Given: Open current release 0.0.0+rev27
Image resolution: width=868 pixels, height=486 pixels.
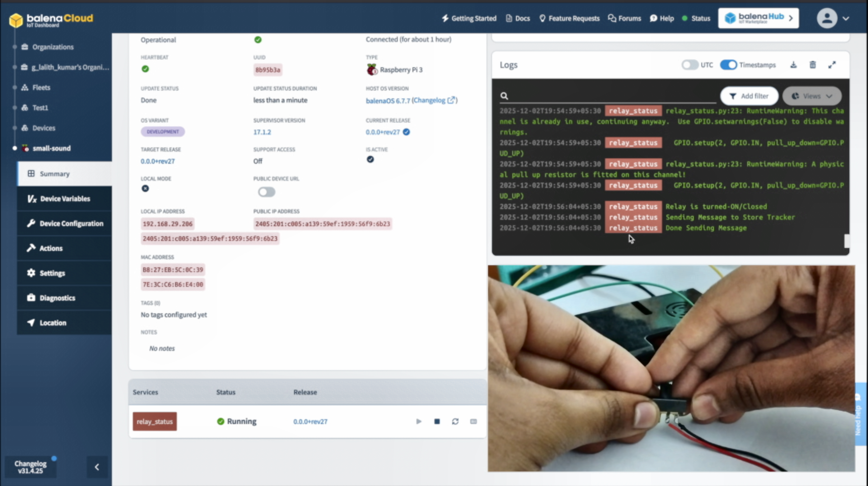Looking at the screenshot, I should pyautogui.click(x=383, y=132).
